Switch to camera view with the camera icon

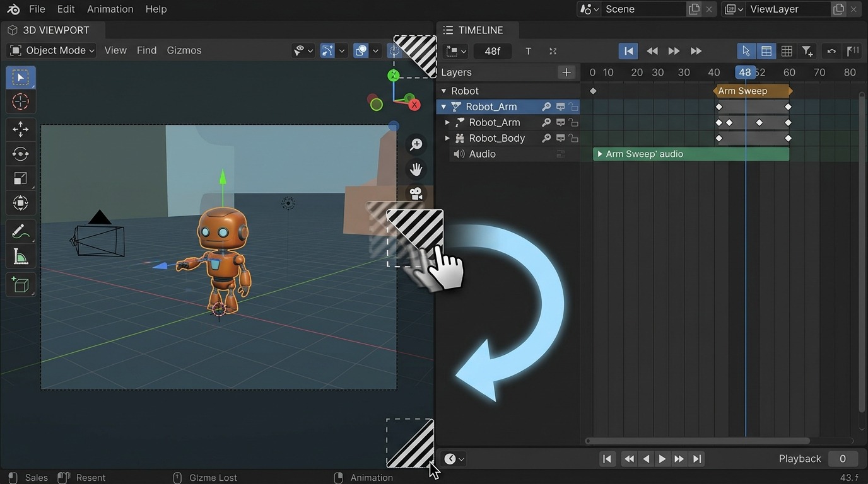coord(416,193)
